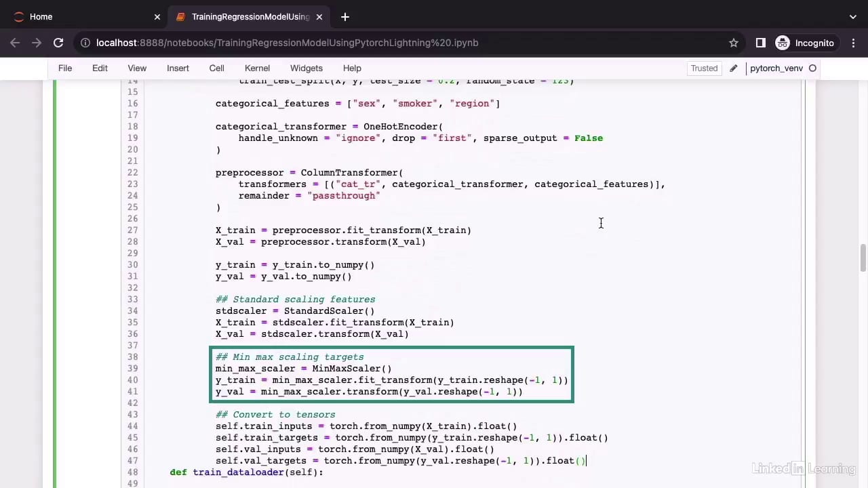Screen dimensions: 868x488
Task: Click the Standard scaling features comment
Action: pos(295,300)
